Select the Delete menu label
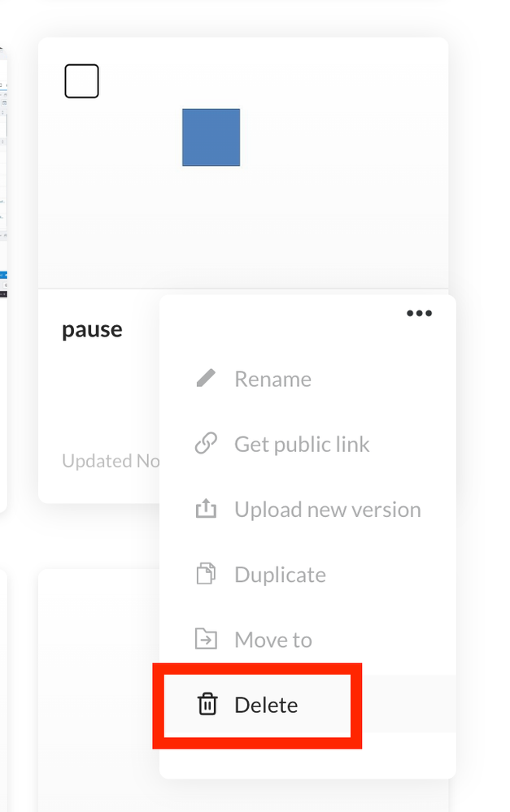510x812 pixels. pyautogui.click(x=266, y=705)
